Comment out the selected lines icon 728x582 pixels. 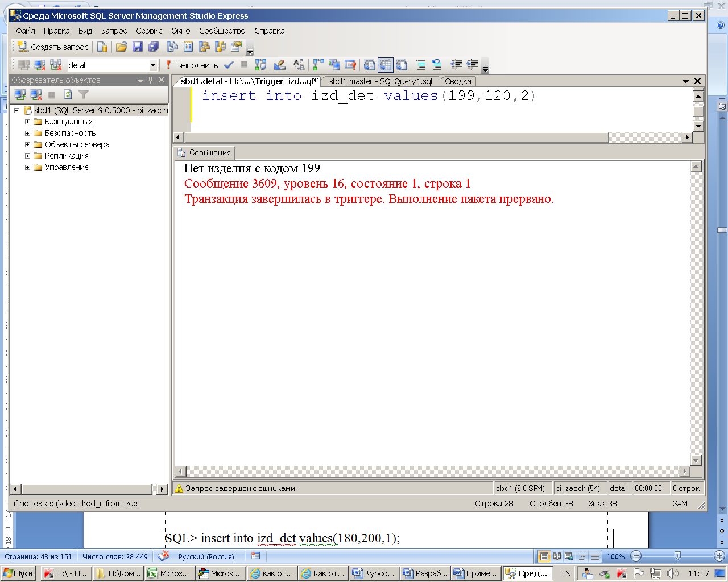[420, 65]
